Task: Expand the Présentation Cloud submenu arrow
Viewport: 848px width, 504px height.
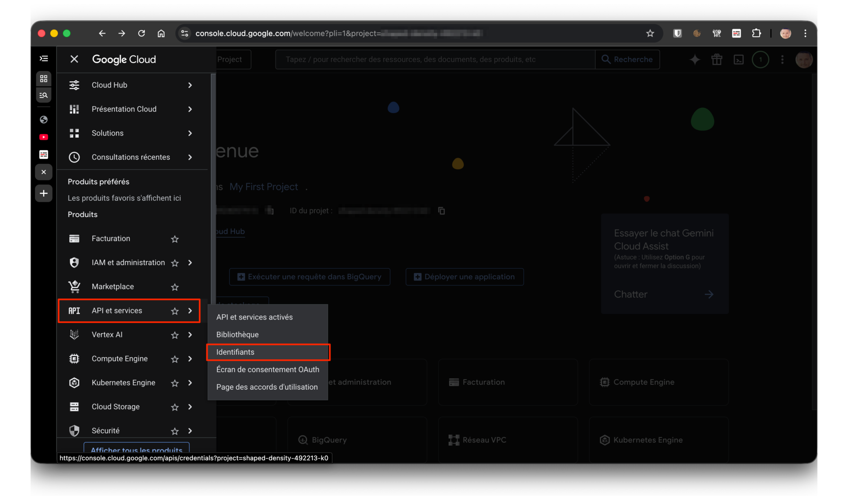Action: [190, 109]
